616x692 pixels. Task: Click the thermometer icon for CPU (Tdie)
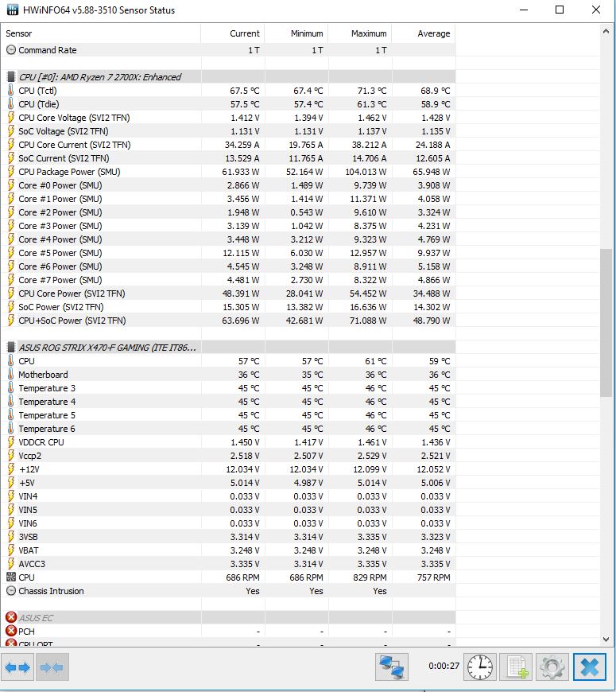click(x=11, y=104)
